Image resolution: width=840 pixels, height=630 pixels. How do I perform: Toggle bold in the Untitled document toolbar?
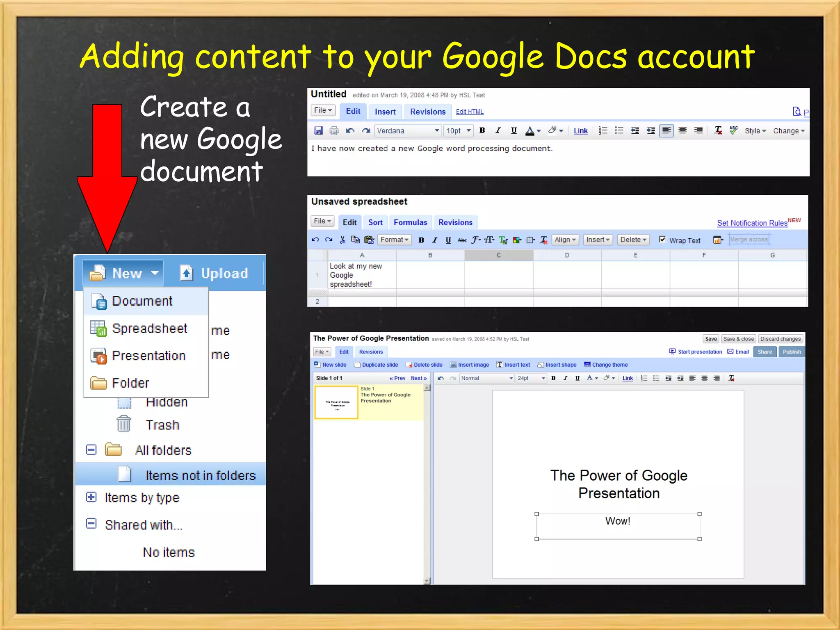482,130
